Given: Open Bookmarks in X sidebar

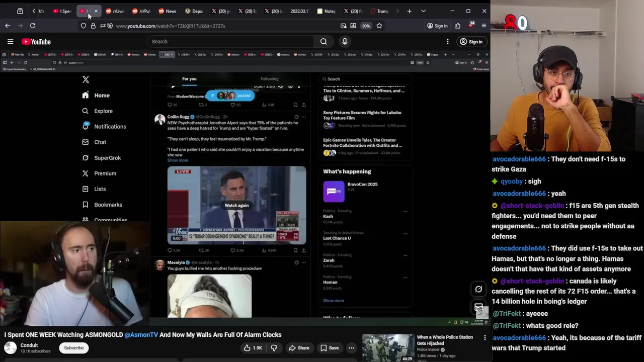Looking at the screenshot, I should (102, 205).
